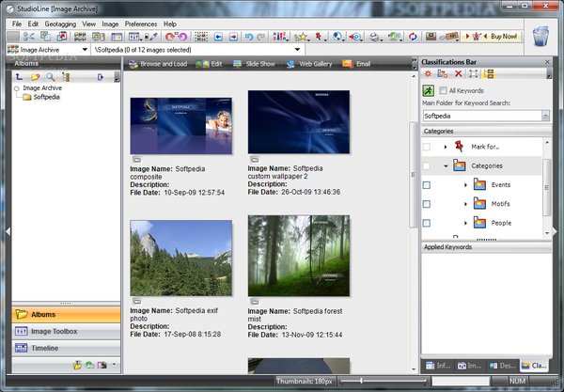The image size is (564, 392).
Task: Click the frame selection icon in Classifications Bar
Action: pos(474,73)
